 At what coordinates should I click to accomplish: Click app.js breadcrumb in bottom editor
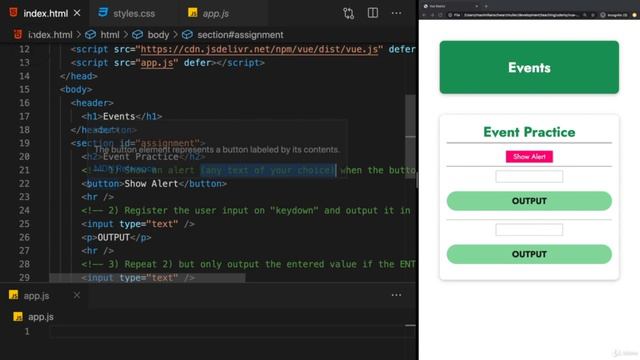pyautogui.click(x=40, y=317)
